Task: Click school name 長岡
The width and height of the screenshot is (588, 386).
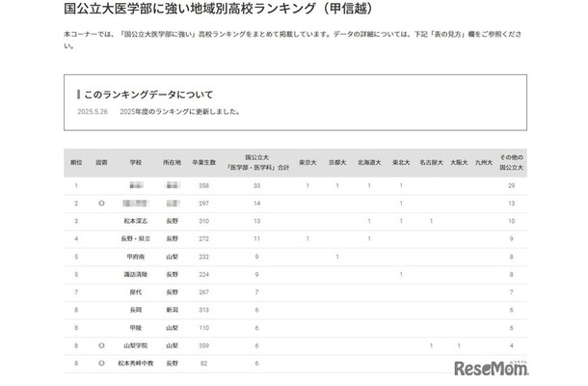Action: (135, 310)
